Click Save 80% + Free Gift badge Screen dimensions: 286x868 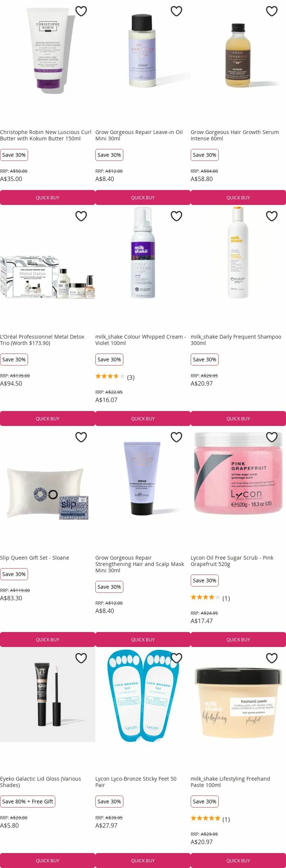(28, 802)
